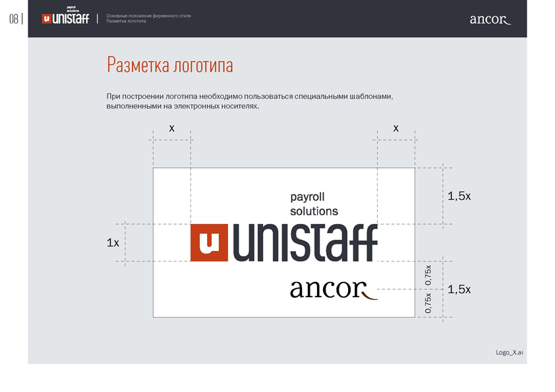The width and height of the screenshot is (555, 392).
Task: Click the page number '08'
Action: (x=14, y=18)
